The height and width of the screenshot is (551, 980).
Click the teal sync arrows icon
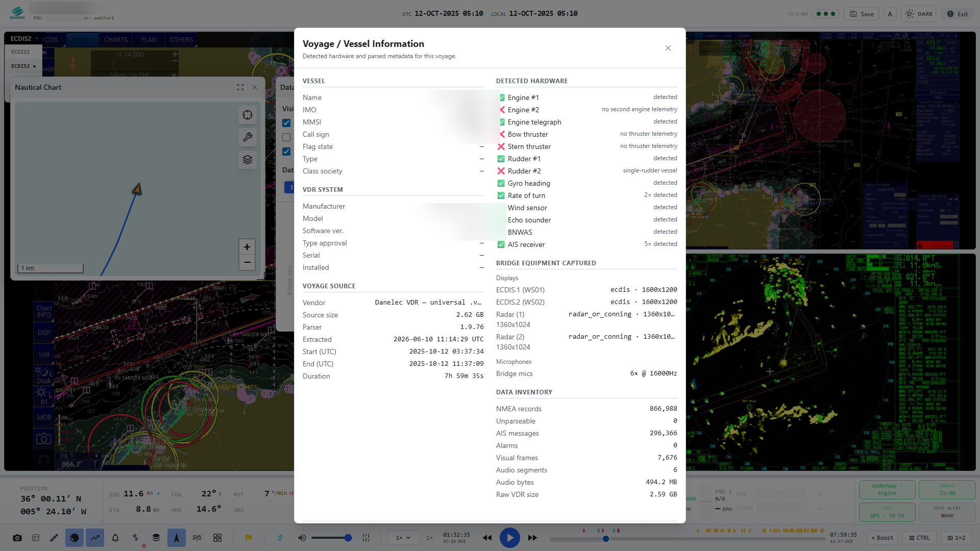pyautogui.click(x=280, y=538)
